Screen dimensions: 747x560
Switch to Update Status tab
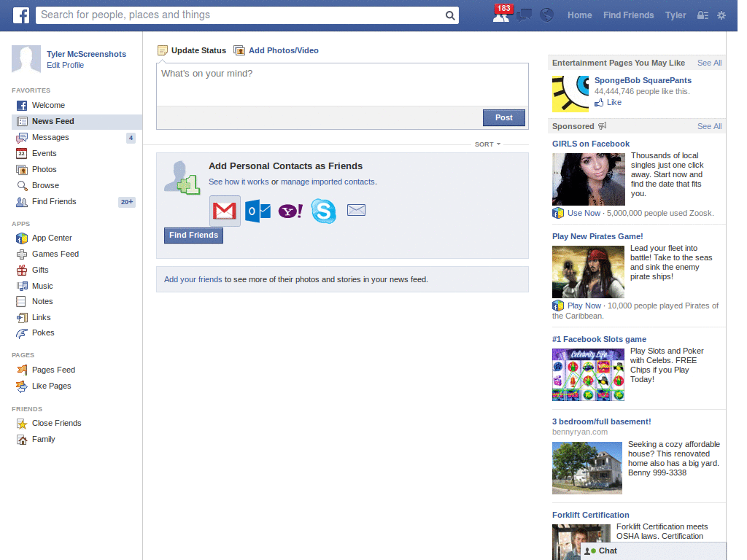[192, 50]
